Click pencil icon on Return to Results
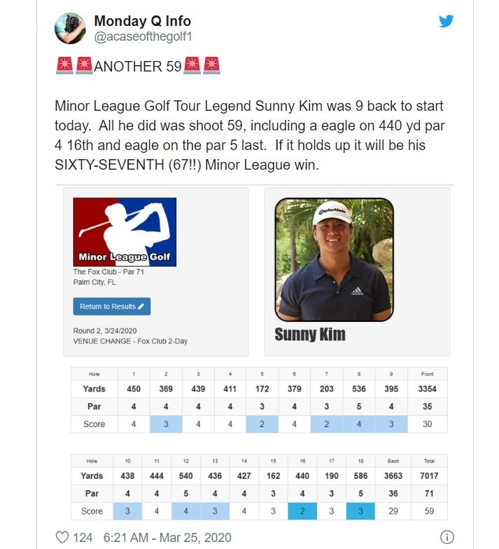This screenshot has width=499, height=549. 141,307
